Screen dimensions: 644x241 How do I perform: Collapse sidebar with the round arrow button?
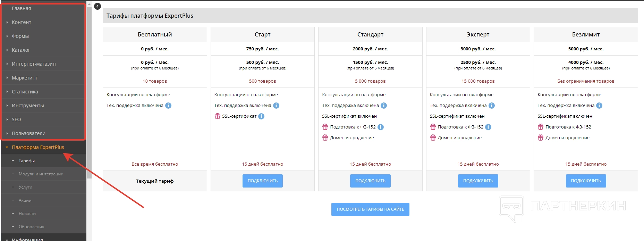(98, 6)
